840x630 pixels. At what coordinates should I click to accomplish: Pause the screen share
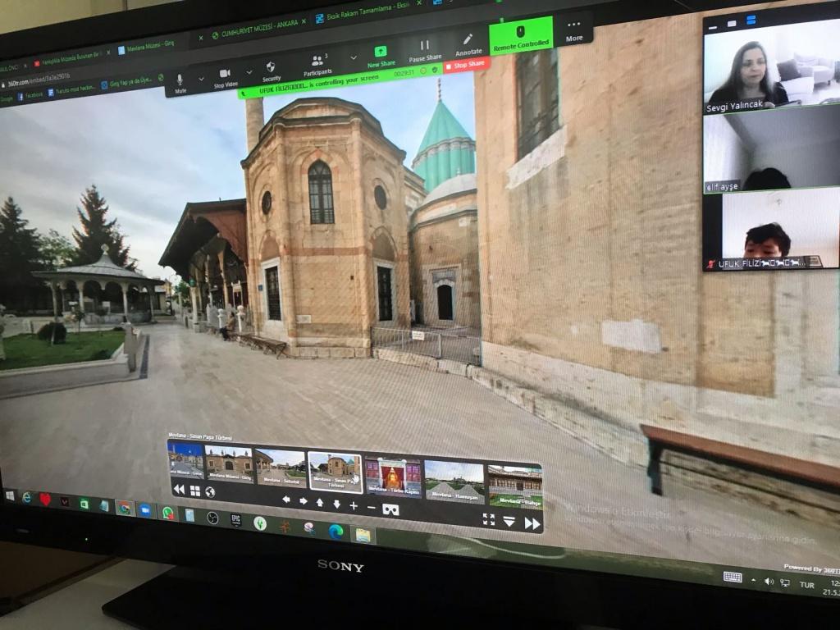(425, 50)
